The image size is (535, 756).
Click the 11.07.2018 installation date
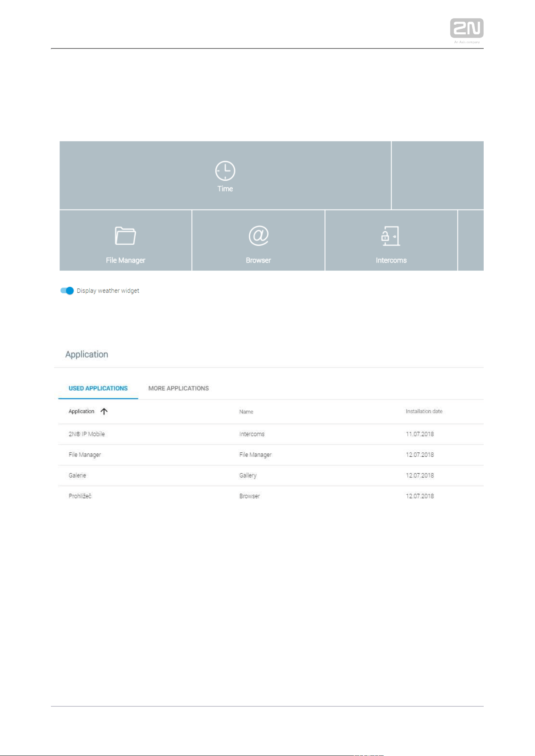pos(420,434)
